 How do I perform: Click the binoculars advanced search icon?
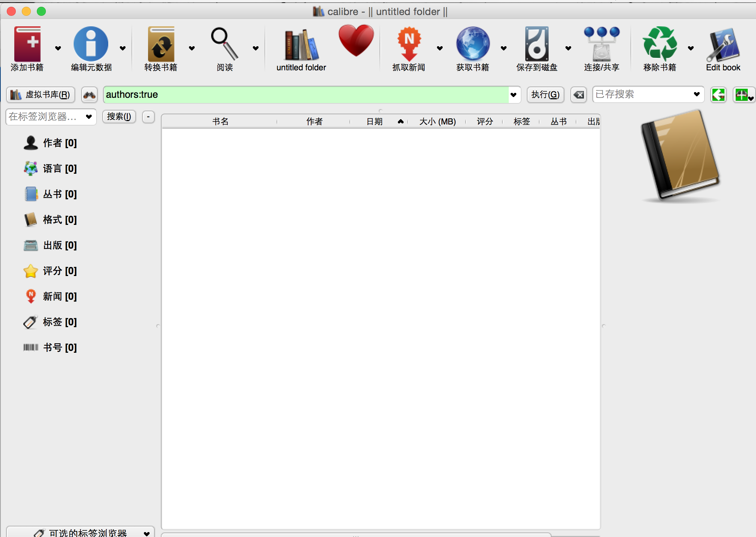(x=89, y=95)
